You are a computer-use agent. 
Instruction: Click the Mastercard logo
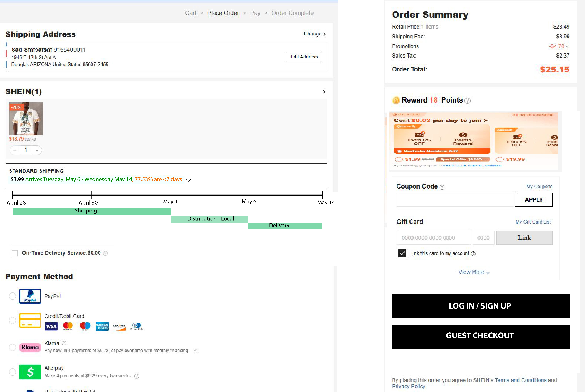pos(68,326)
